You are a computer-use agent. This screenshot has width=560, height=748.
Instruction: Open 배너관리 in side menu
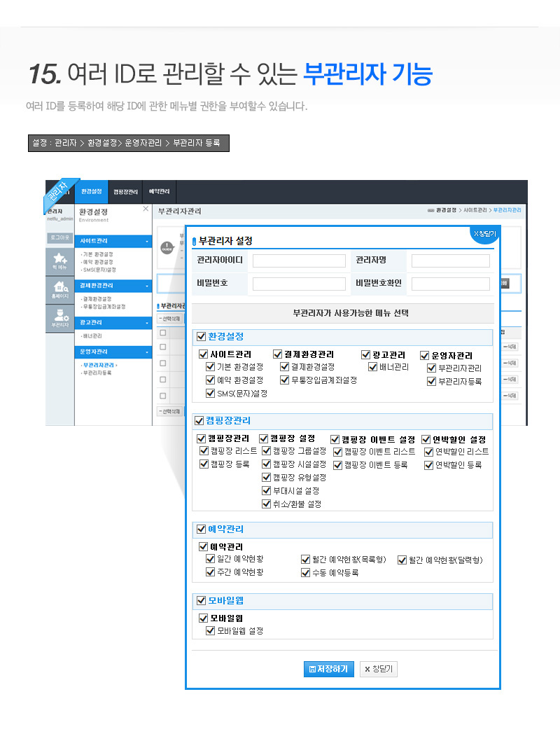pos(92,336)
